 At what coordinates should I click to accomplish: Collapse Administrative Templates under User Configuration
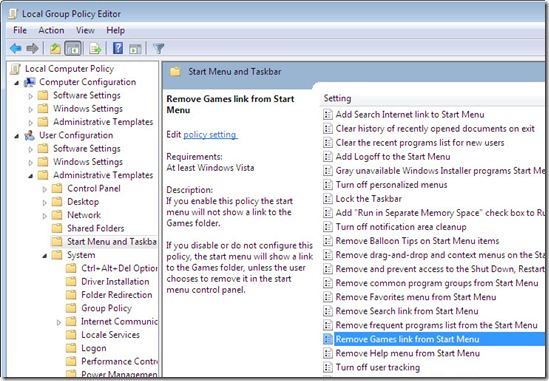(x=31, y=176)
